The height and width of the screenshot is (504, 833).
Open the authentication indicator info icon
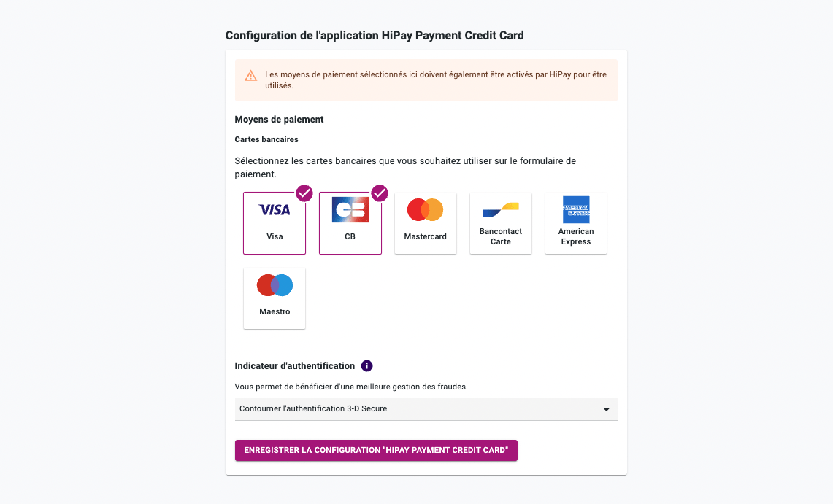pos(366,366)
